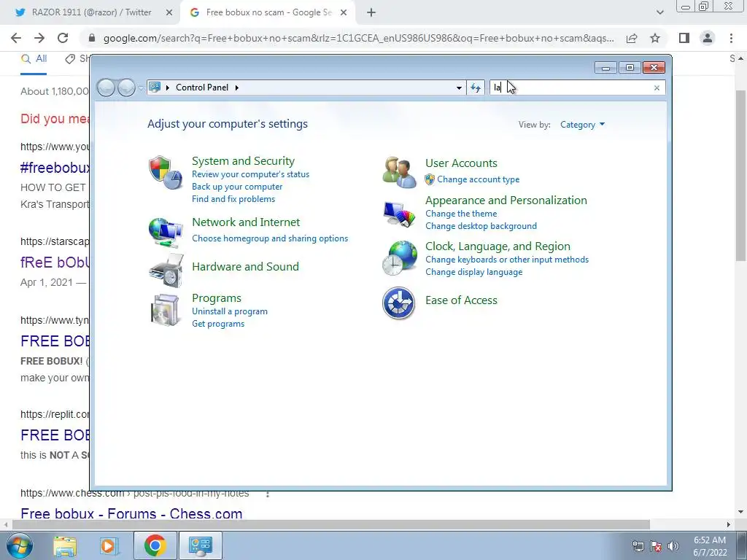Click Change the theme
This screenshot has height=560, width=747.
coord(461,214)
